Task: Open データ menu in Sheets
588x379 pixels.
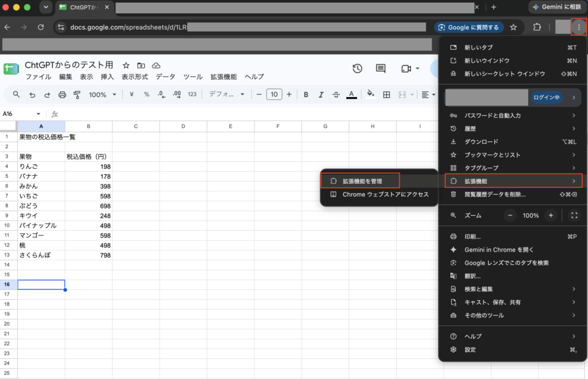Action: 165,77
